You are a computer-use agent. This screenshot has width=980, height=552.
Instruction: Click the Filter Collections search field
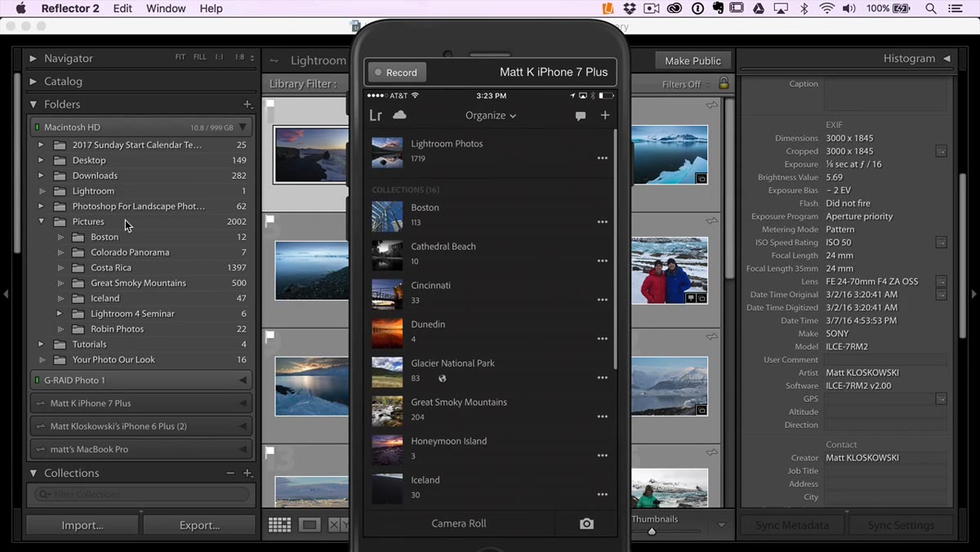point(142,494)
